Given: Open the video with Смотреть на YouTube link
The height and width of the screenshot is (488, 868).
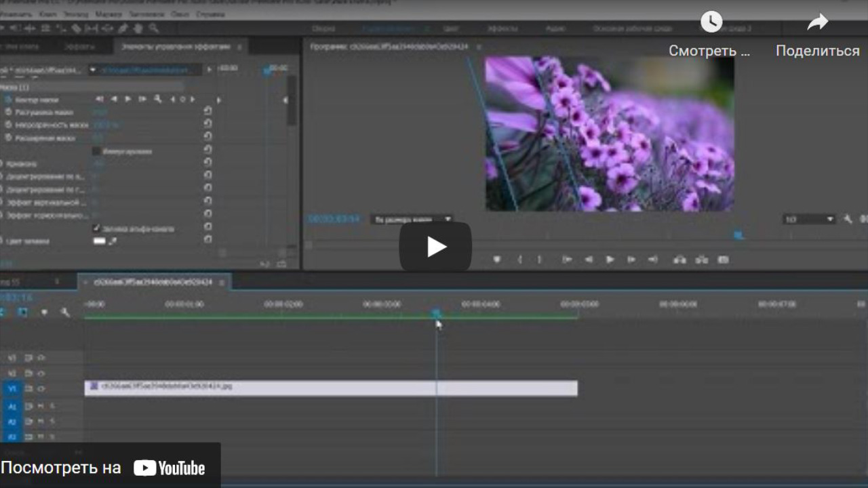Looking at the screenshot, I should click(108, 466).
